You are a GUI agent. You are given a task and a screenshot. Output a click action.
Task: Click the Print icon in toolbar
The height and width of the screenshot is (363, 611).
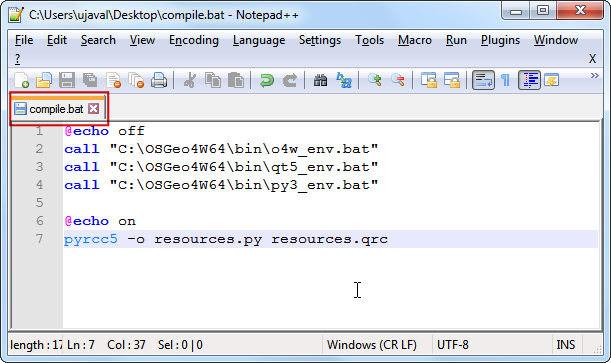[159, 80]
